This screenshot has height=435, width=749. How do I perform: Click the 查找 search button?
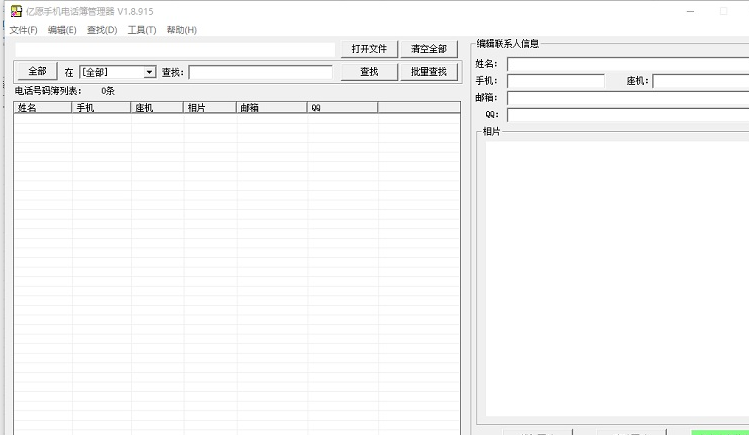pyautogui.click(x=369, y=72)
